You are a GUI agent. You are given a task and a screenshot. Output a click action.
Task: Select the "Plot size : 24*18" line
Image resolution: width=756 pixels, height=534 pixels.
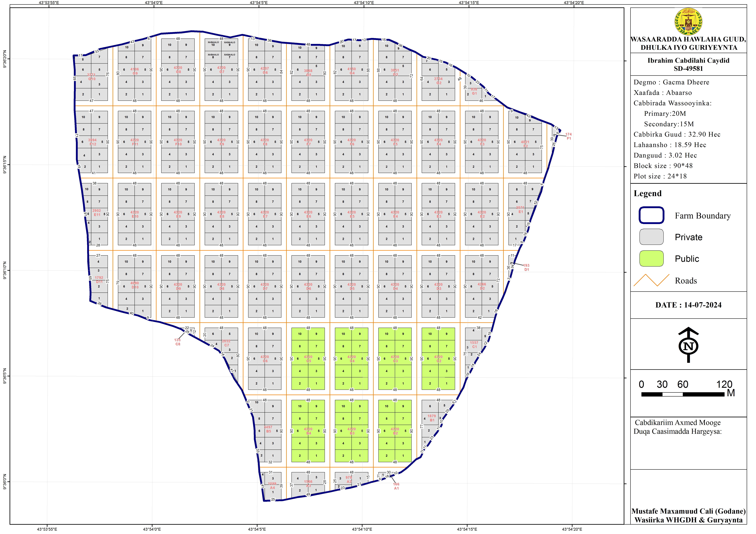pos(660,176)
